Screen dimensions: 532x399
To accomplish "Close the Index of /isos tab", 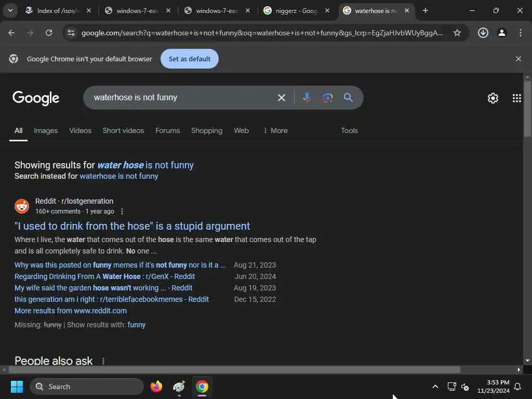I will click(89, 10).
